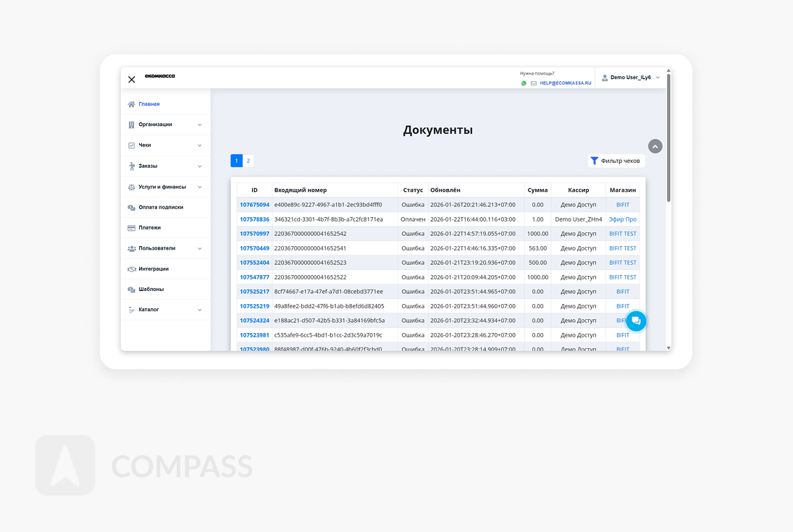The width and height of the screenshot is (793, 532).
Task: Go to page 2 of documents
Action: [248, 161]
